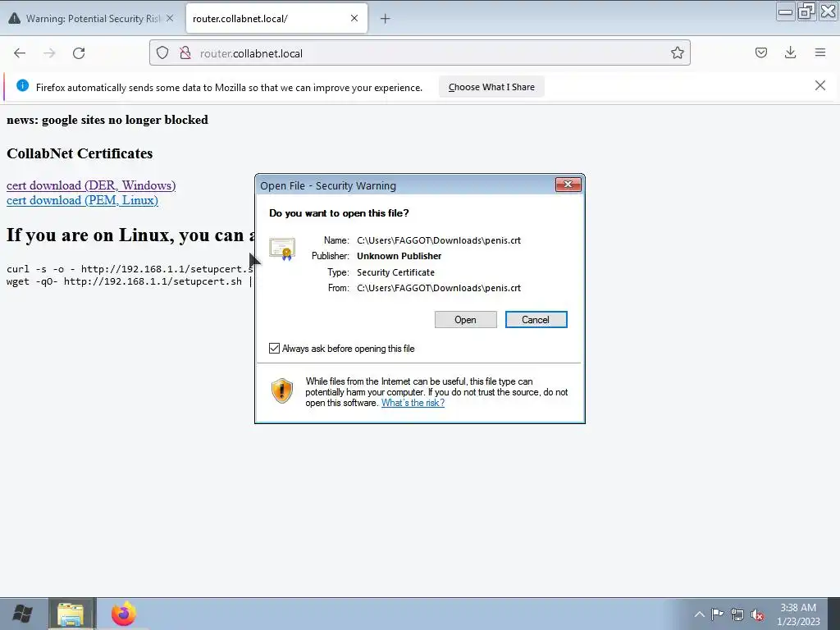Follow the cert download (DER, Windows) link
This screenshot has width=840, height=630.
(x=91, y=185)
